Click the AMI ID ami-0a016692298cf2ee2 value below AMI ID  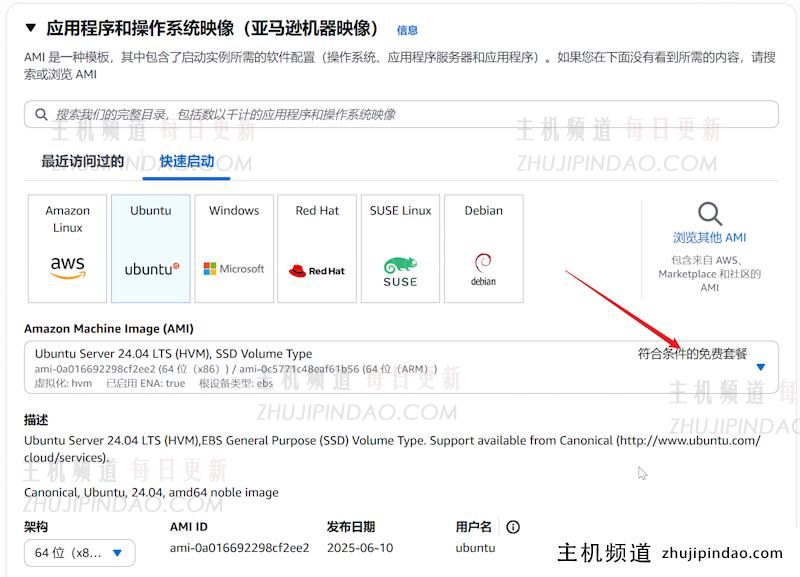239,548
